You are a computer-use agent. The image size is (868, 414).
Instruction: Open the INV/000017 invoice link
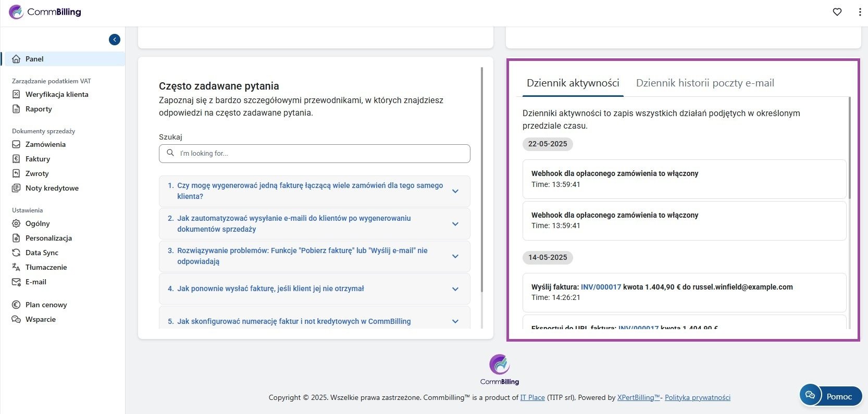tap(601, 287)
